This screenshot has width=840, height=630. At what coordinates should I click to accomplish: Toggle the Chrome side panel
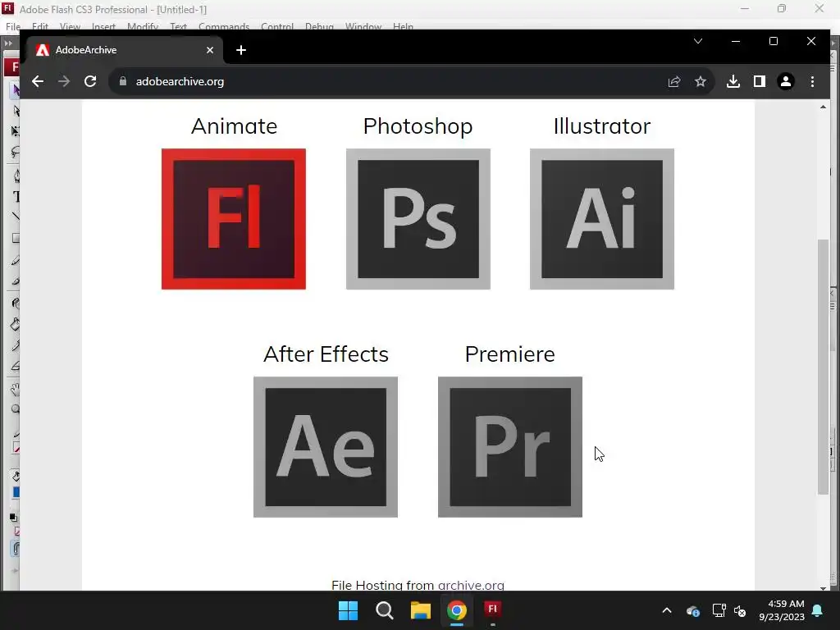(x=759, y=81)
